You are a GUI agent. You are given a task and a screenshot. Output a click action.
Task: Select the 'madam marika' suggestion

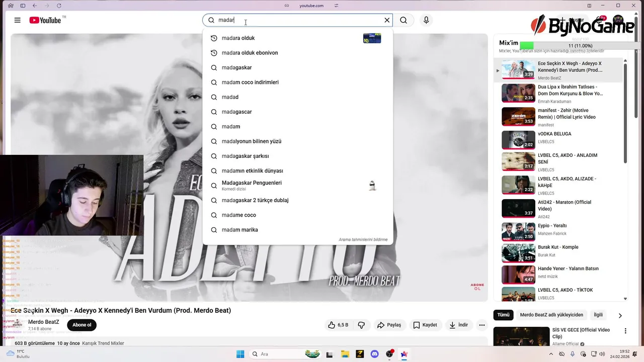pyautogui.click(x=298, y=230)
